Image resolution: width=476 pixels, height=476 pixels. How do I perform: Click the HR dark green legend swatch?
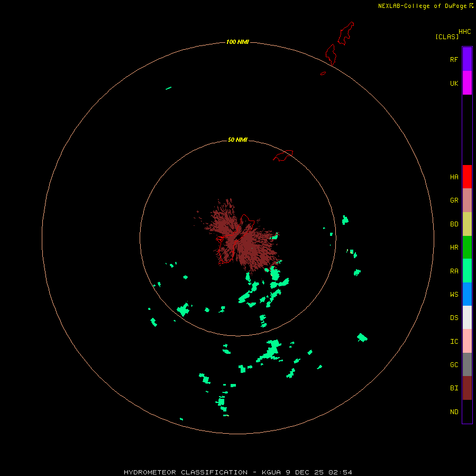point(467,248)
